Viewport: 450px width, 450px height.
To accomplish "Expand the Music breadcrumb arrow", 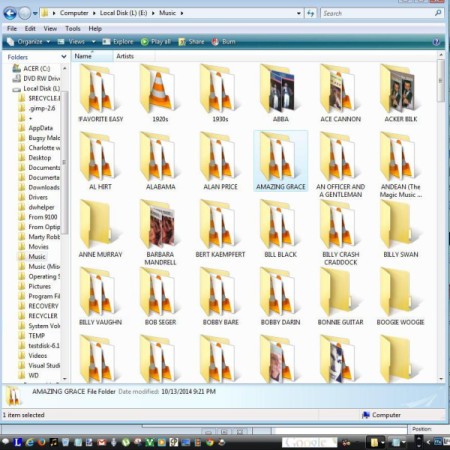I will [x=182, y=13].
